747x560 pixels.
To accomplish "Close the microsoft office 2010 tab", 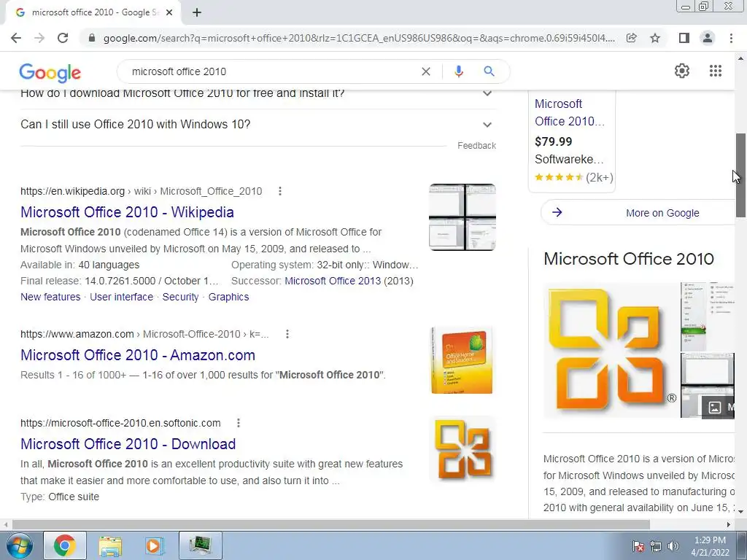I will tap(169, 12).
